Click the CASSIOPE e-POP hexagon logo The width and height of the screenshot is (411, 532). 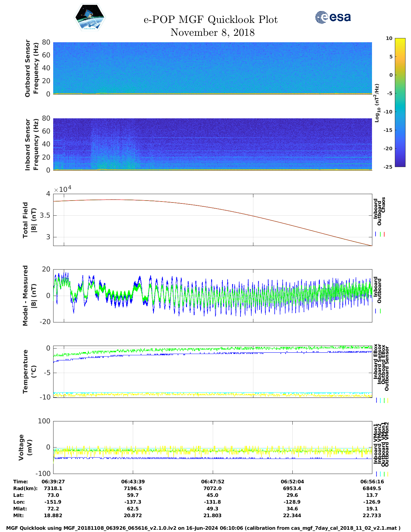(90, 17)
